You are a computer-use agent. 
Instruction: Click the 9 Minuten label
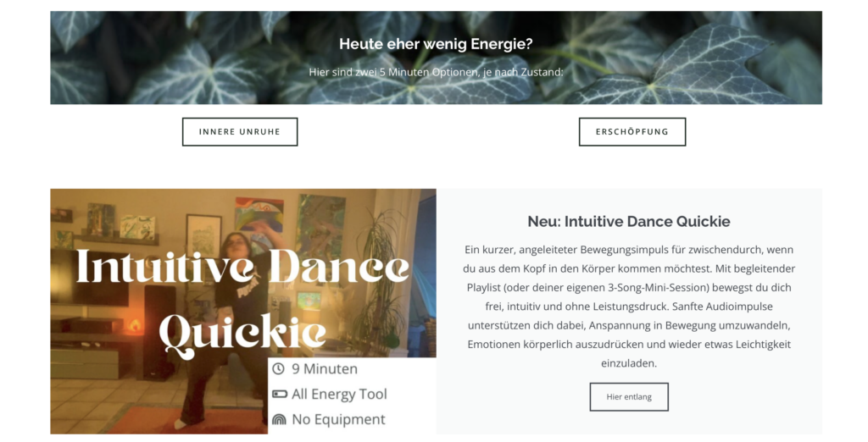[x=325, y=368]
